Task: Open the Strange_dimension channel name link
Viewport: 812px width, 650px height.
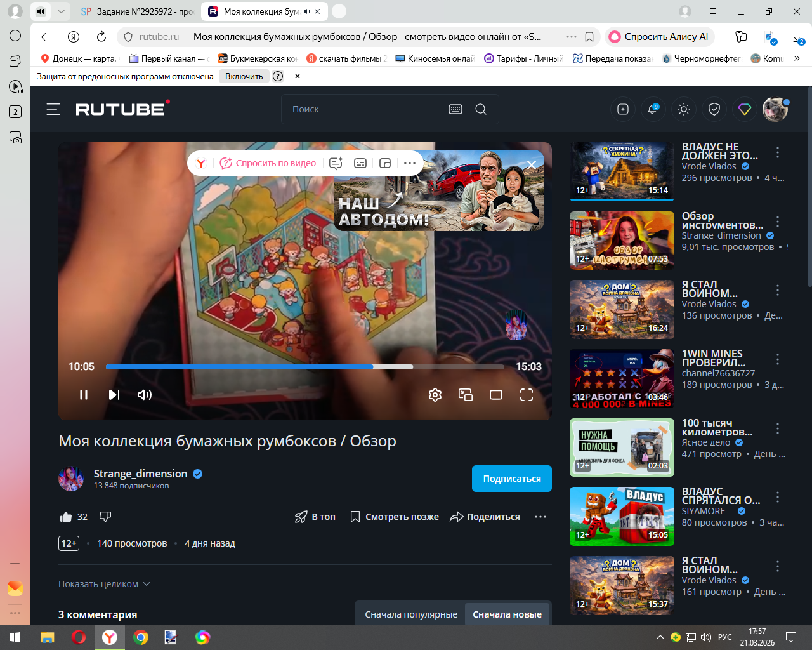Action: (141, 474)
